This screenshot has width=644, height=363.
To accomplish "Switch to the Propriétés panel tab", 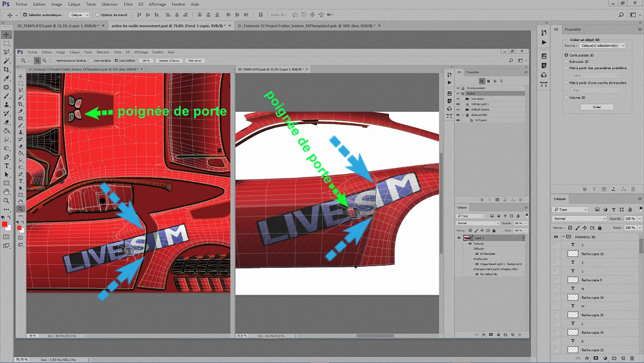I will 573,30.
